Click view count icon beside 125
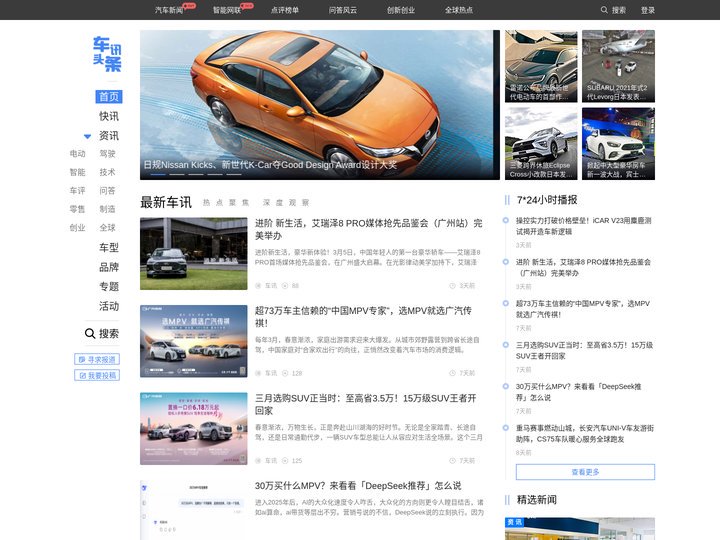This screenshot has height=540, width=720. point(285,461)
